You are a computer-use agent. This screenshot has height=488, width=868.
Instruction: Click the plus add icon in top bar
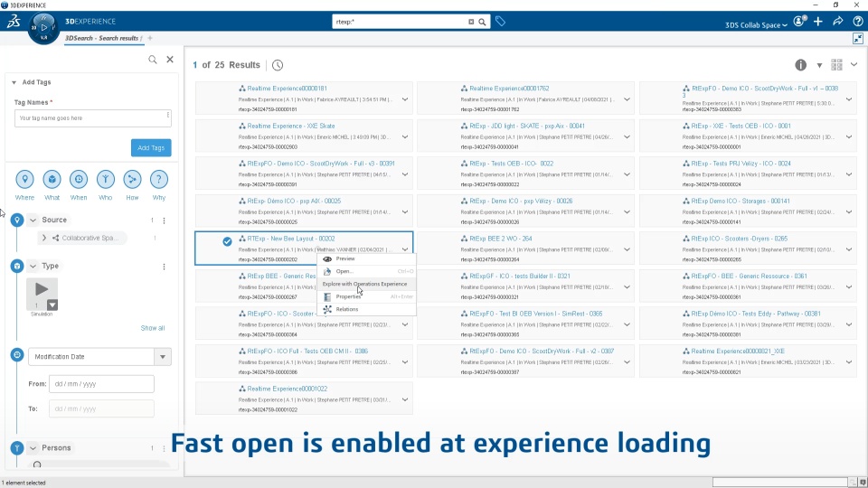click(818, 22)
